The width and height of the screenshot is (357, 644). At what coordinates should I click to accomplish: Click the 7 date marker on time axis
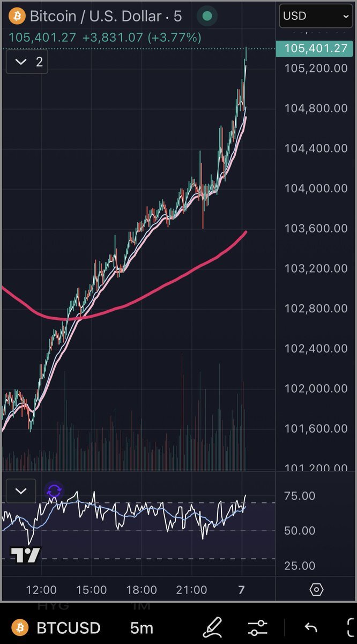tap(241, 590)
